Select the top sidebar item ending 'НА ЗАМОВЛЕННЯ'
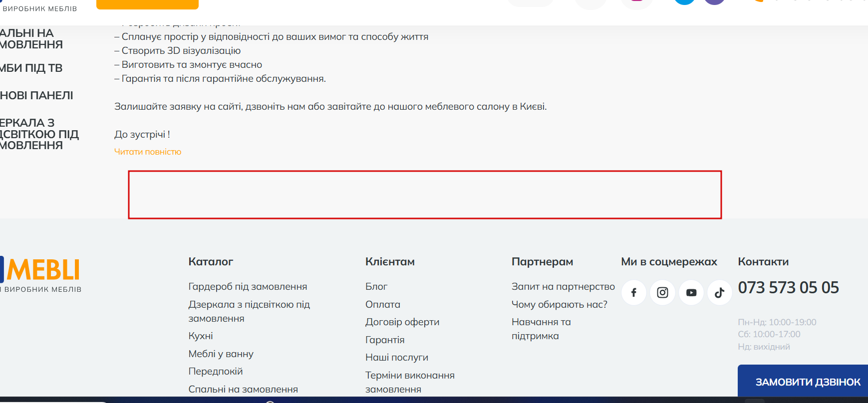 pyautogui.click(x=31, y=39)
